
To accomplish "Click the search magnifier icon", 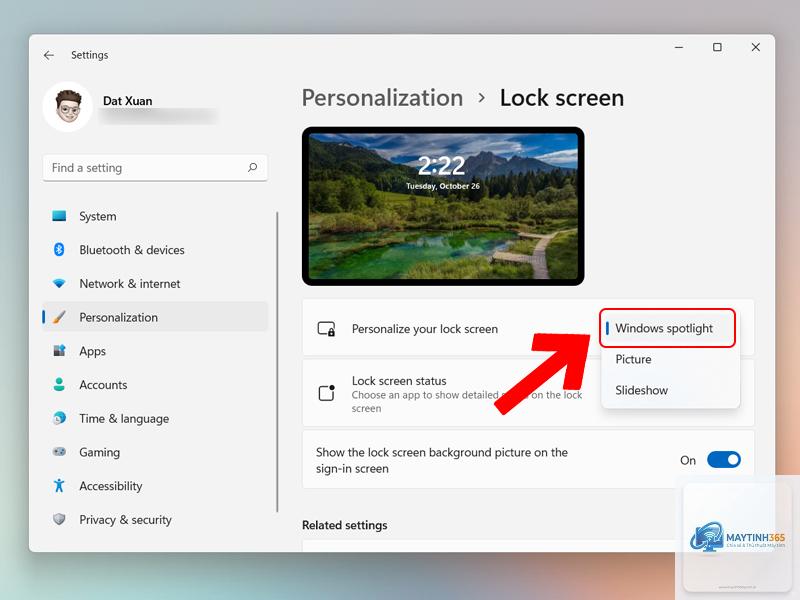I will tap(252, 167).
